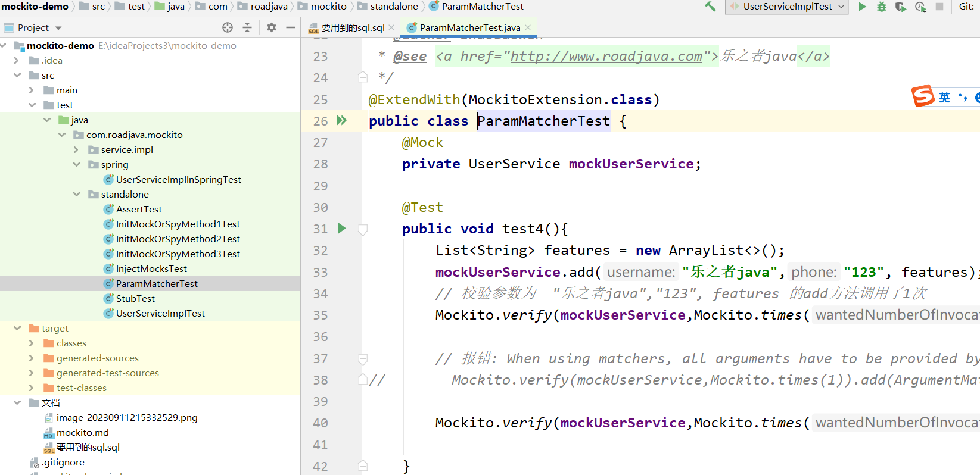
Task: Click the profiler run icon in toolbar
Action: 920,7
